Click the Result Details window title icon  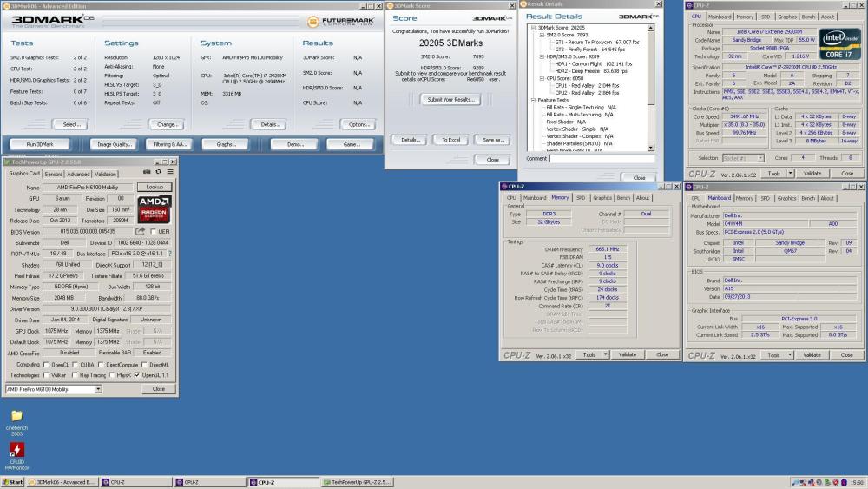point(523,3)
